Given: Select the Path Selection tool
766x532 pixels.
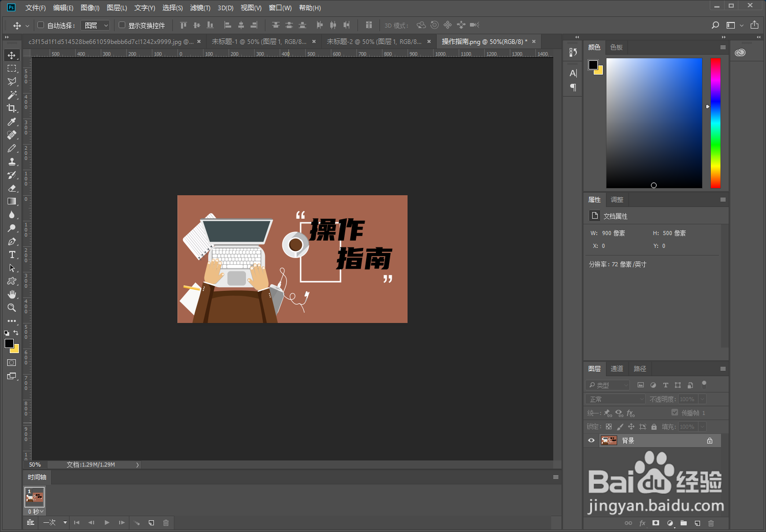Looking at the screenshot, I should coord(12,268).
